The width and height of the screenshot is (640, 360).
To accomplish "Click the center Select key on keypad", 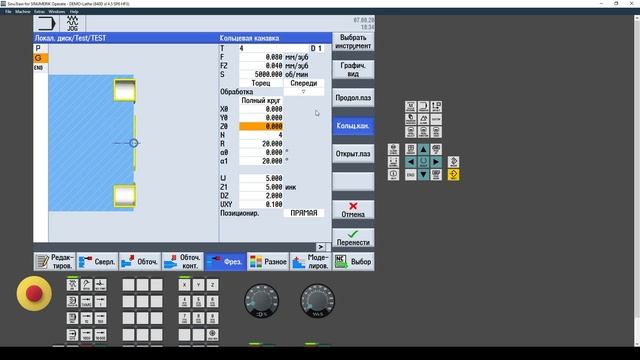I will tap(423, 162).
